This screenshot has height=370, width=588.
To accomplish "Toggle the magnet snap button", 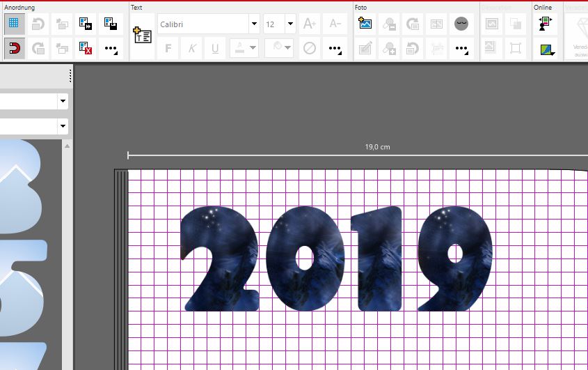I will [13, 48].
